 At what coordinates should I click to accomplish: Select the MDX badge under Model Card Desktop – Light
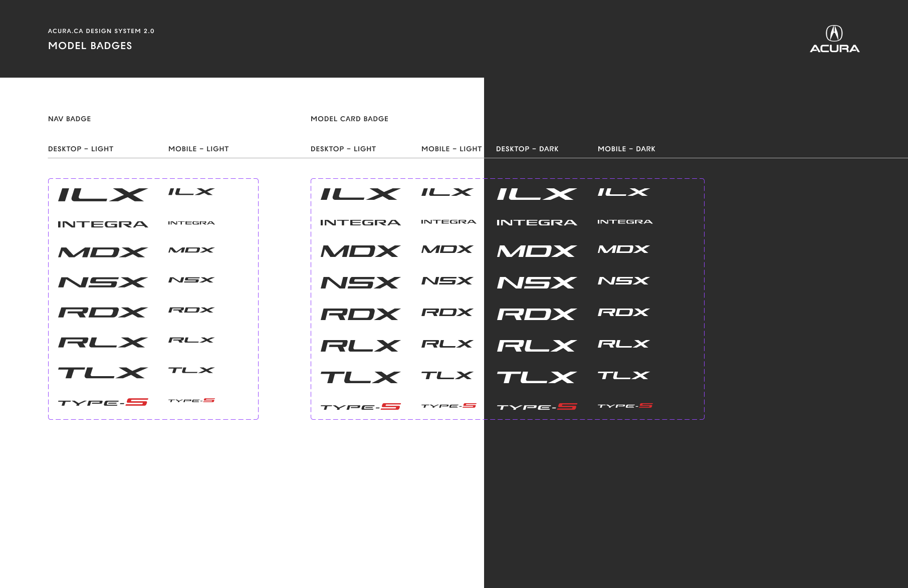coord(360,251)
